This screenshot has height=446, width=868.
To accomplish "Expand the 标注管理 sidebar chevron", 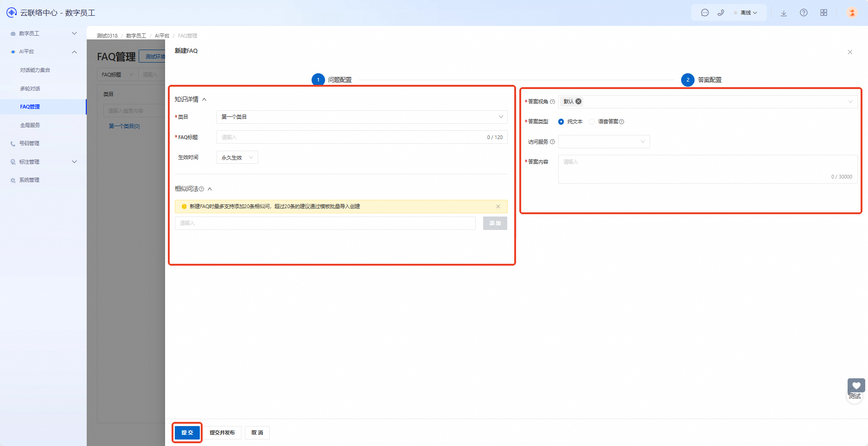I will click(74, 162).
